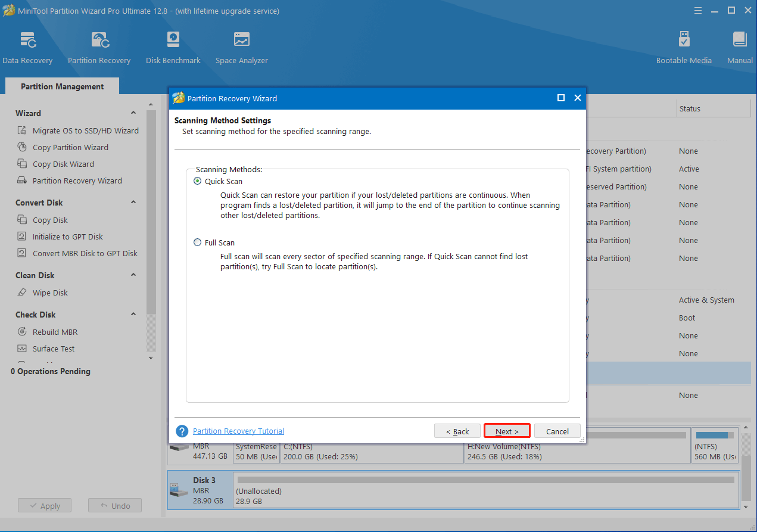
Task: Select Convert MBR Disk to GPT Disk
Action: coord(85,253)
